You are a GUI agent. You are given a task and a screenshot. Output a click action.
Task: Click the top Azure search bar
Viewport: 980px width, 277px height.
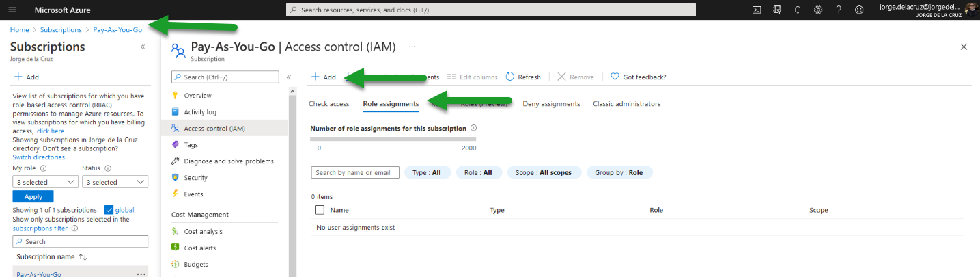(490, 10)
